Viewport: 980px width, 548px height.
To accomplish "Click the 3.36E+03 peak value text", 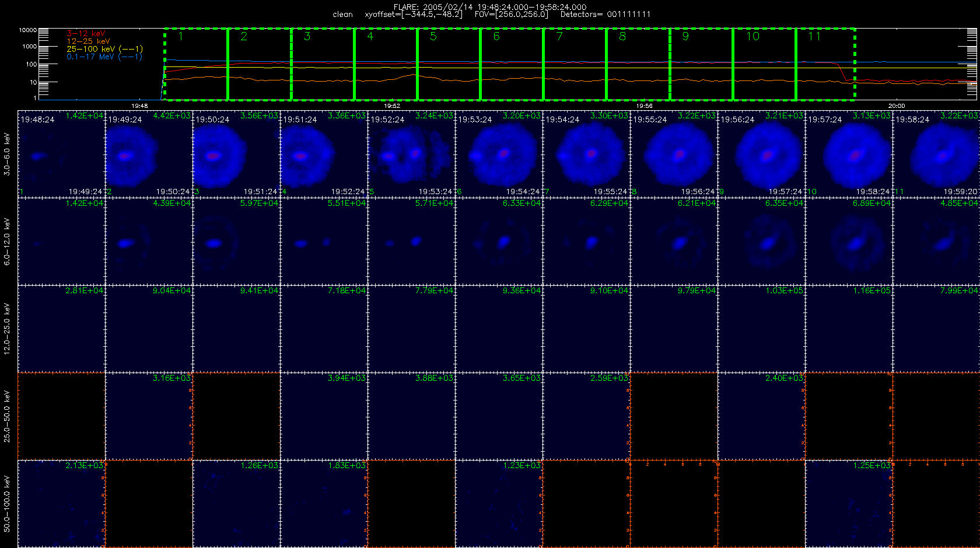I will (x=347, y=115).
